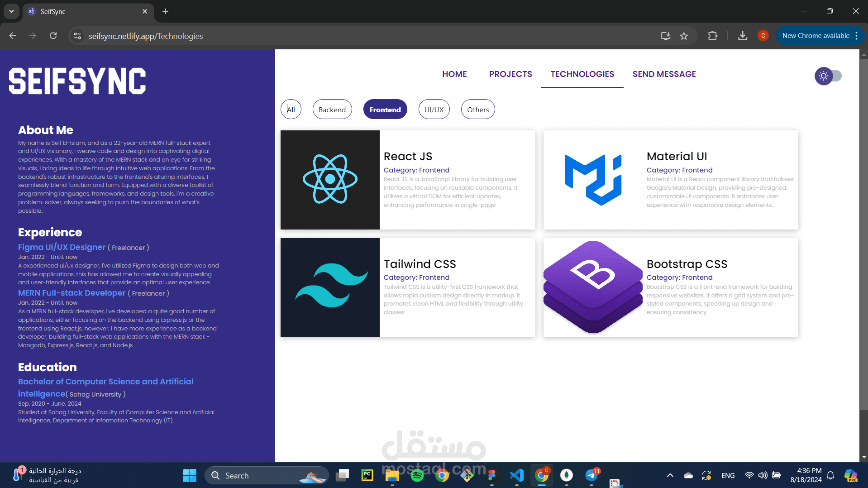Click the SEIFSYNC logo

click(77, 81)
